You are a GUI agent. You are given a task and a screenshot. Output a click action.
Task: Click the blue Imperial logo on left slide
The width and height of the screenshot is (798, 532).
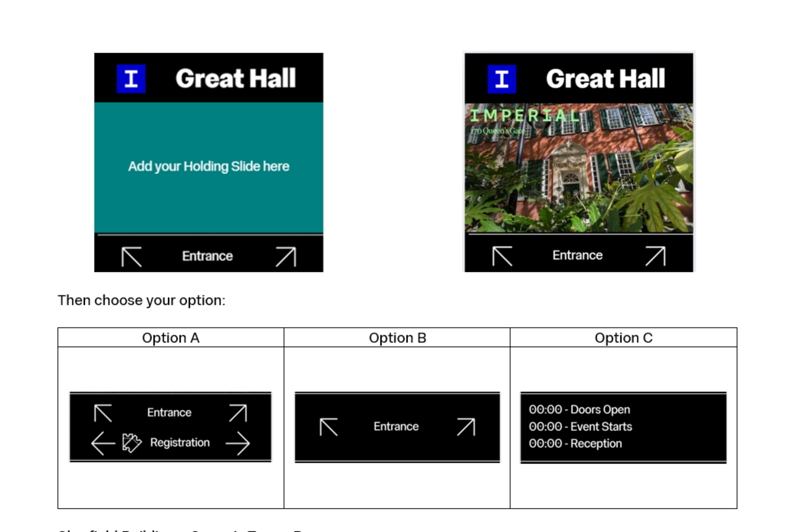pos(131,79)
